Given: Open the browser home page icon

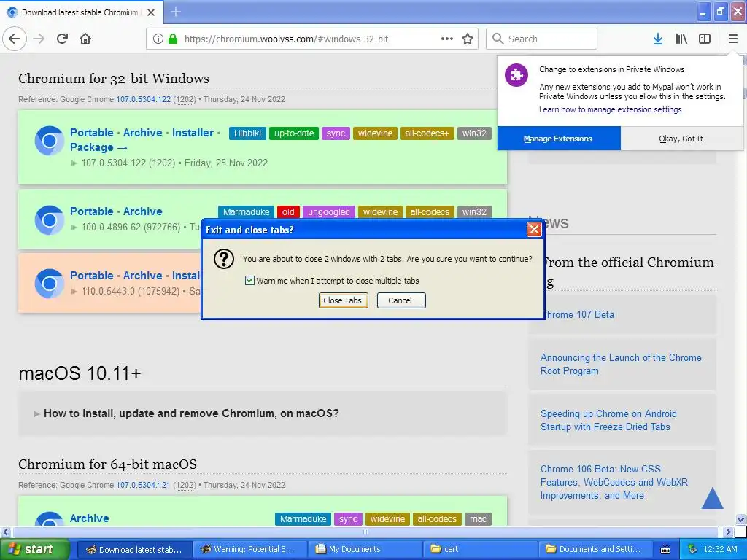Looking at the screenshot, I should [x=85, y=39].
